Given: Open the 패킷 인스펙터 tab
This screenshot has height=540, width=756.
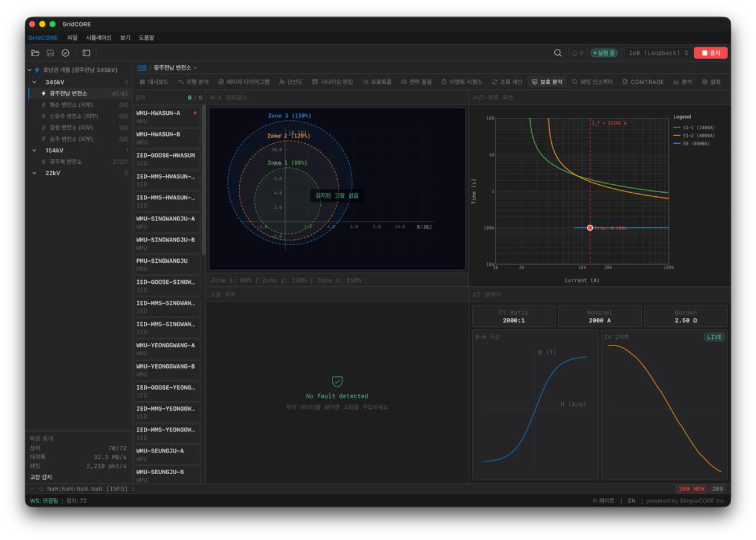Looking at the screenshot, I should click(592, 82).
